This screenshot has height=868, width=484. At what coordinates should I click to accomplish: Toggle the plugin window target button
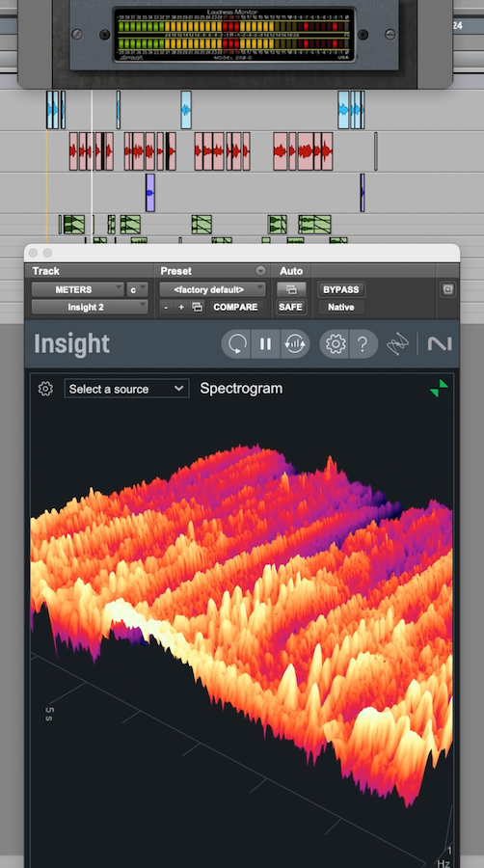tap(447, 289)
